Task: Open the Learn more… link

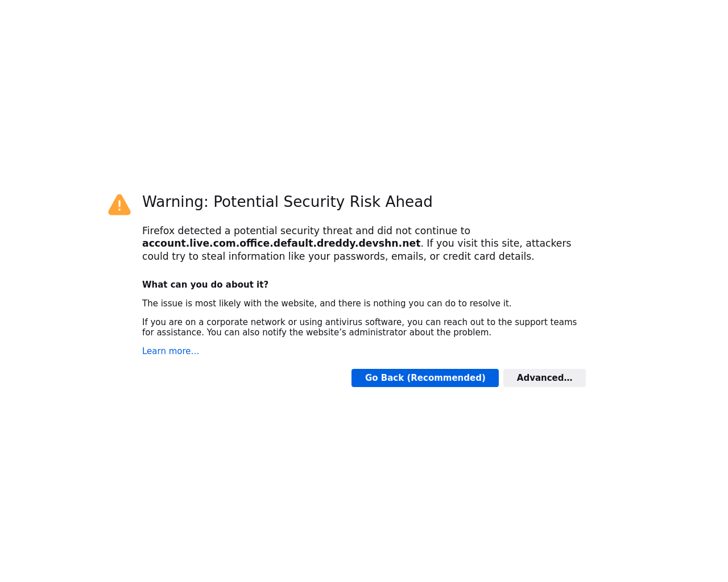Action: [x=171, y=351]
